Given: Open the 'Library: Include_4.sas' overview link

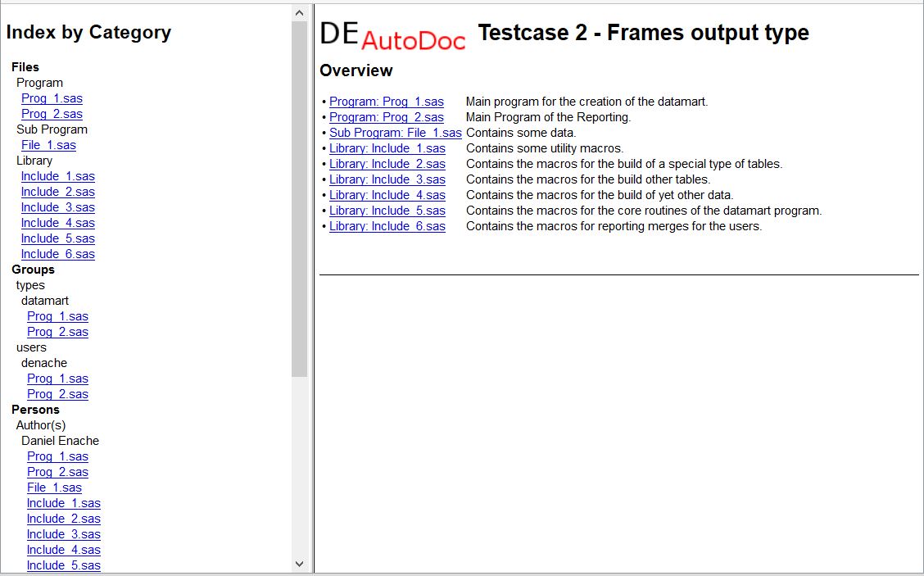Looking at the screenshot, I should pyautogui.click(x=387, y=195).
